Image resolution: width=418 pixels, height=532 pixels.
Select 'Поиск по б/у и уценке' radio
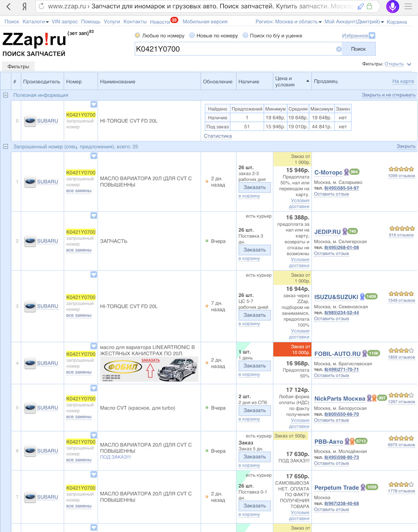tap(246, 35)
